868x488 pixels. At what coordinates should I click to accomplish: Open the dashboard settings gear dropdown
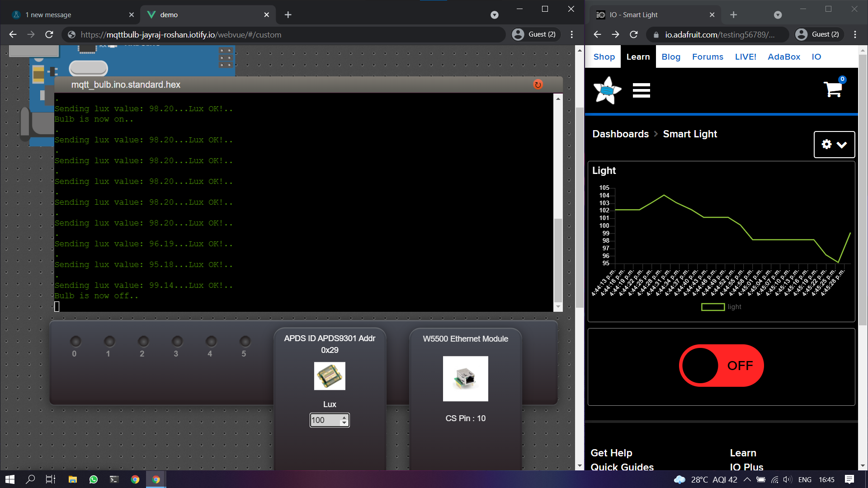(834, 145)
